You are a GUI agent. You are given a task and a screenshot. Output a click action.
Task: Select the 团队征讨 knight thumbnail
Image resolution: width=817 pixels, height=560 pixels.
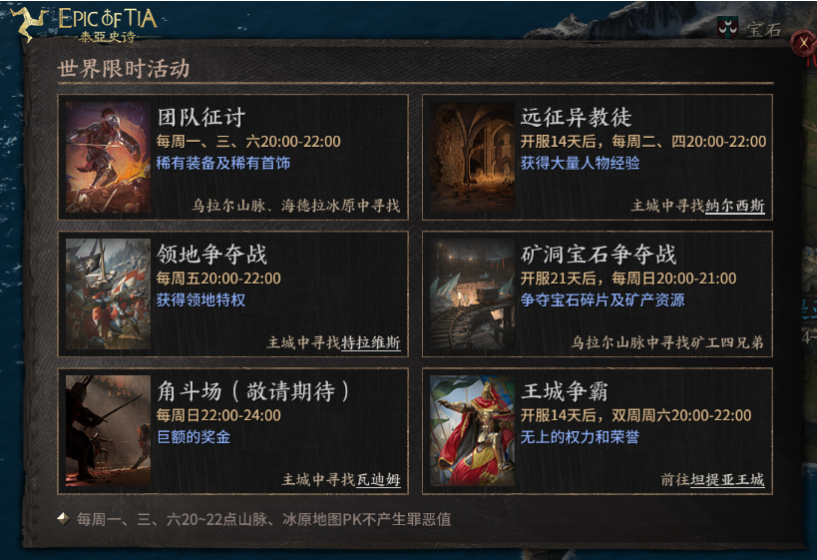click(108, 157)
